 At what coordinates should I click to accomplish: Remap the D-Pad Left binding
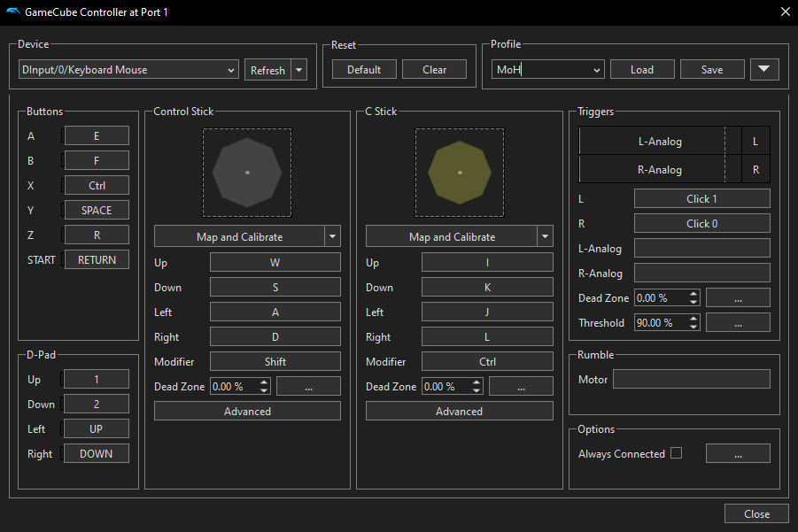(97, 428)
